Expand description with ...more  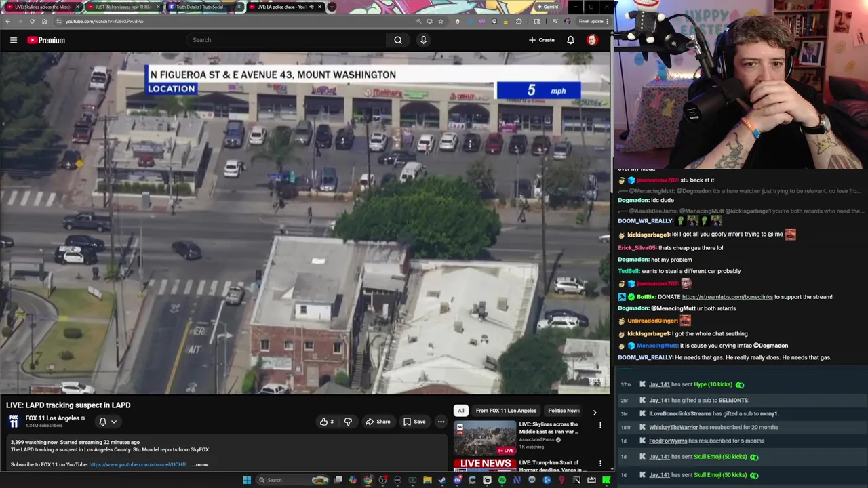[200, 465]
